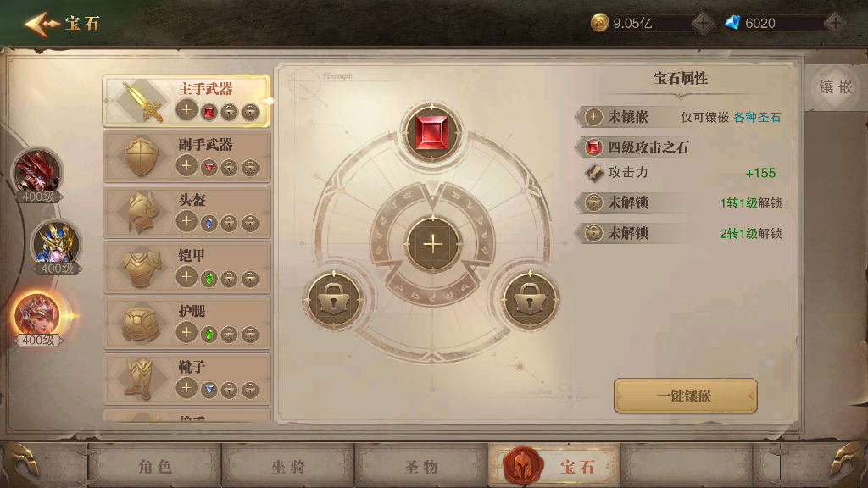Tap the locked socket on the lower right
The image size is (868, 488).
tap(530, 301)
